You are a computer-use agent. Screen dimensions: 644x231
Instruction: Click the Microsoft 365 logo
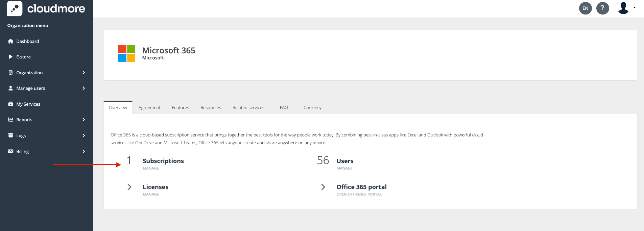(x=127, y=53)
